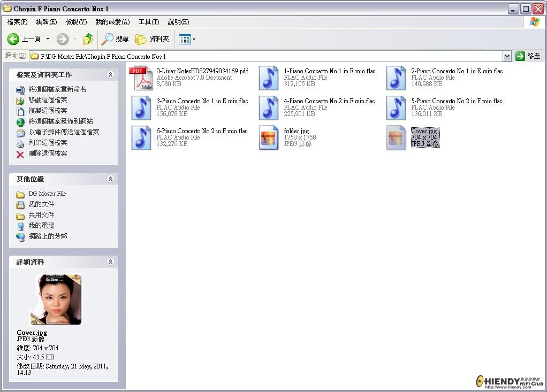Collapse the 檔案及資料夾工作 panel
This screenshot has width=547, height=392.
[x=110, y=75]
